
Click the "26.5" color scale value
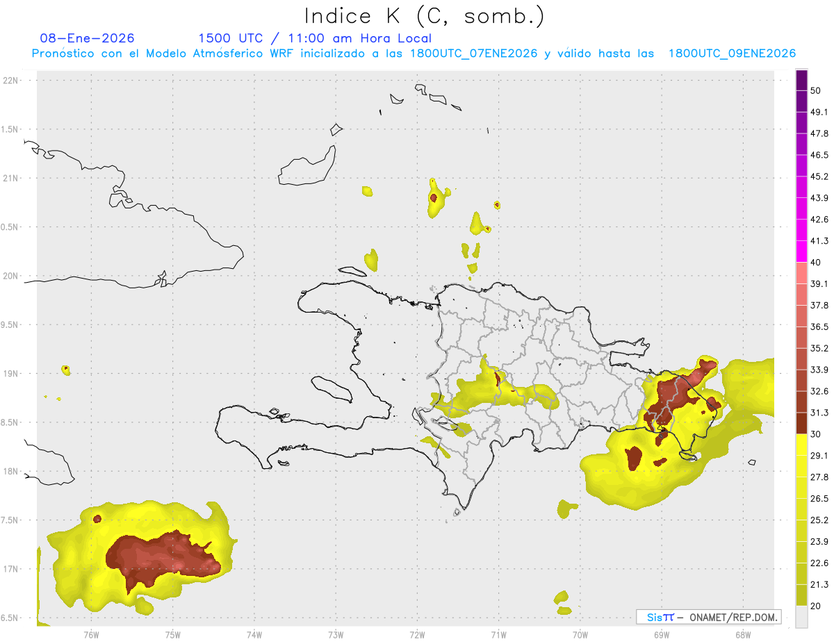(820, 498)
